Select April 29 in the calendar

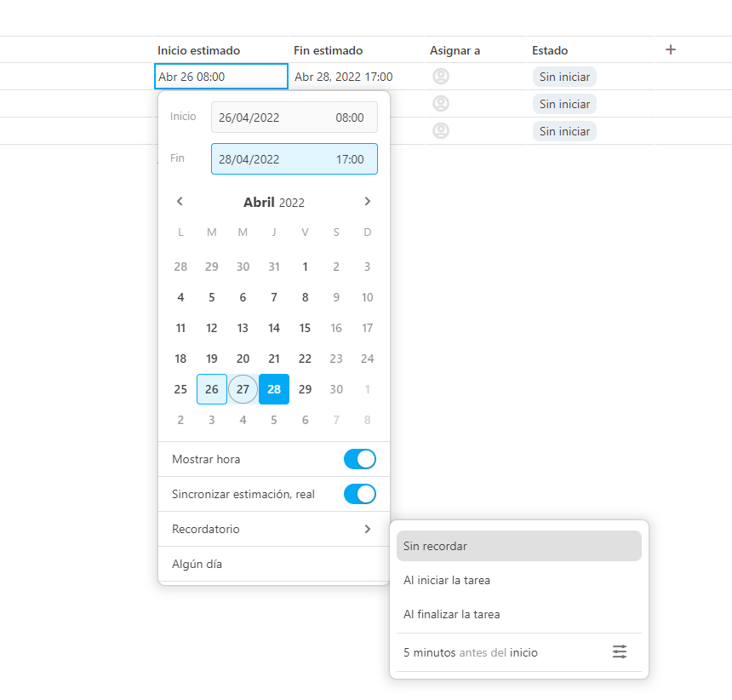(305, 389)
